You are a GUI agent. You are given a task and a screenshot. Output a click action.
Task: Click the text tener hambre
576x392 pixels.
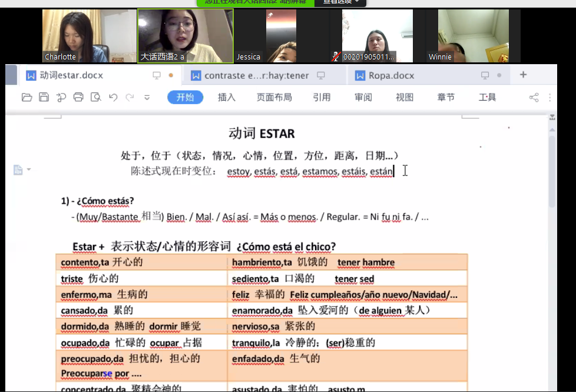(x=366, y=263)
